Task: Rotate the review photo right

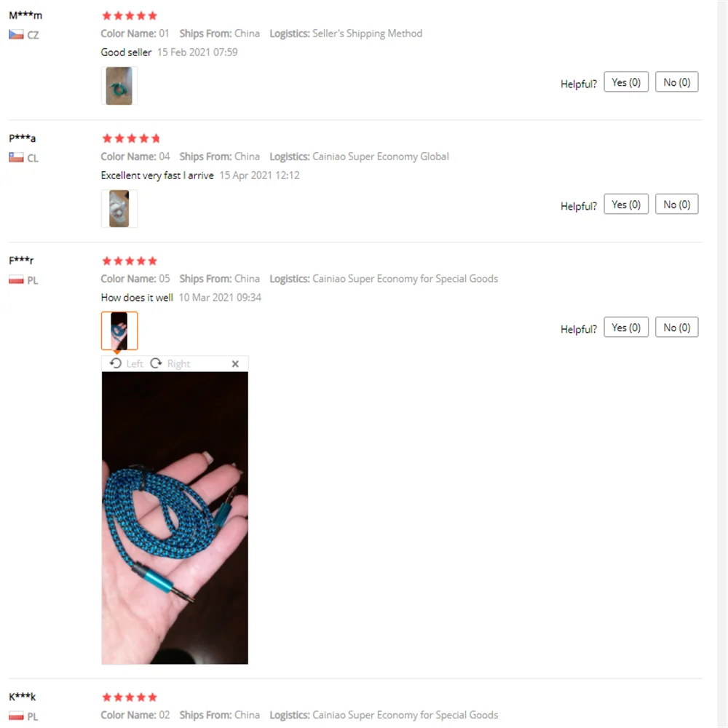Action: [x=170, y=363]
